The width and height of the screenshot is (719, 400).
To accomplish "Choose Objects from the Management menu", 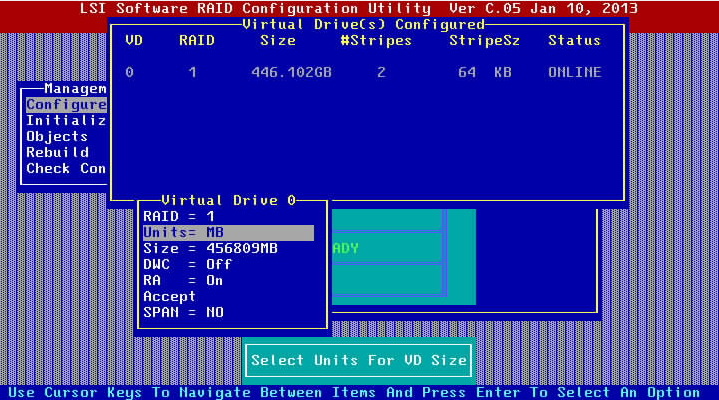I will [57, 137].
